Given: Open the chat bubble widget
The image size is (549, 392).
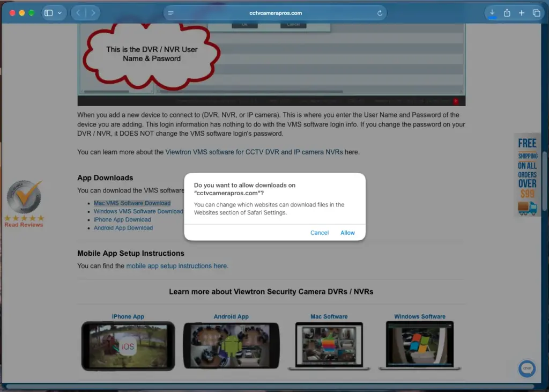Looking at the screenshot, I should pos(527,368).
